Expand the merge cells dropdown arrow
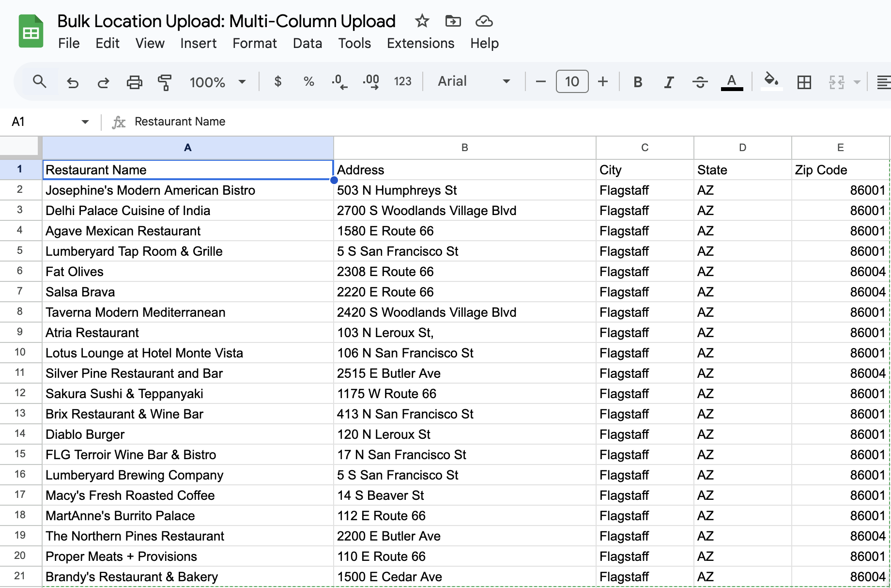 pyautogui.click(x=857, y=82)
